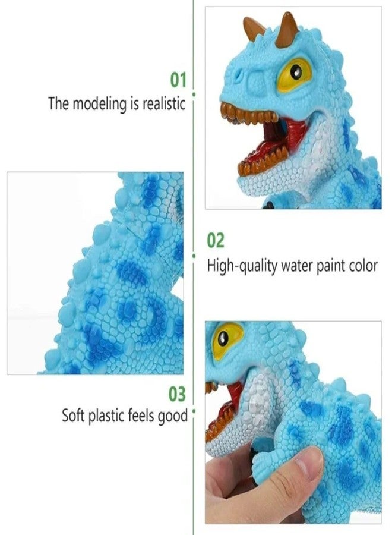Click the green 02 number label

pos(216,240)
